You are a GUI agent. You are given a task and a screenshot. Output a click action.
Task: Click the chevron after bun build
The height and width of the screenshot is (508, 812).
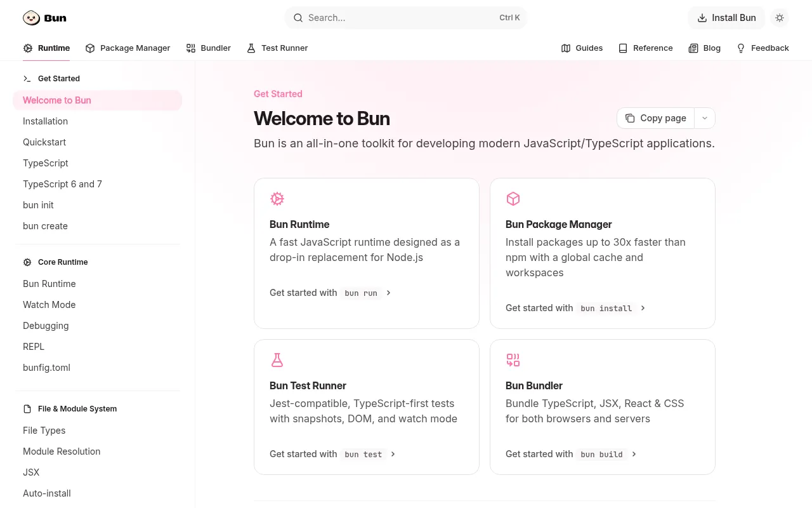pos(634,454)
